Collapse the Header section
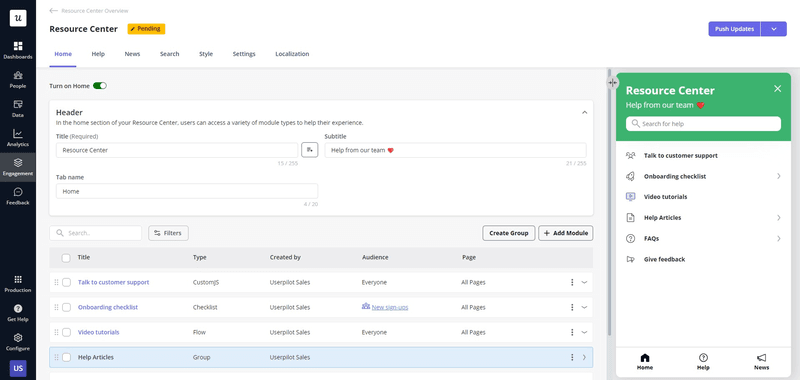 (585, 112)
